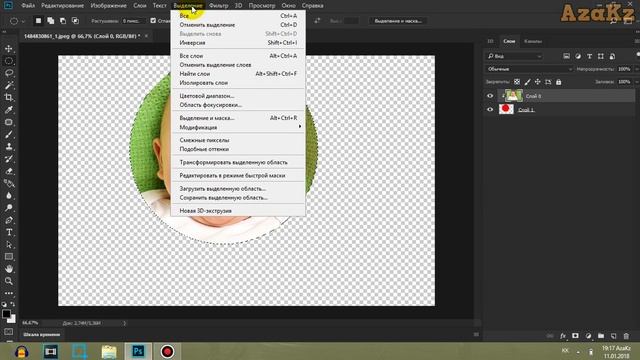The height and width of the screenshot is (360, 640).
Task: Click the lock position icon
Action: click(538, 82)
